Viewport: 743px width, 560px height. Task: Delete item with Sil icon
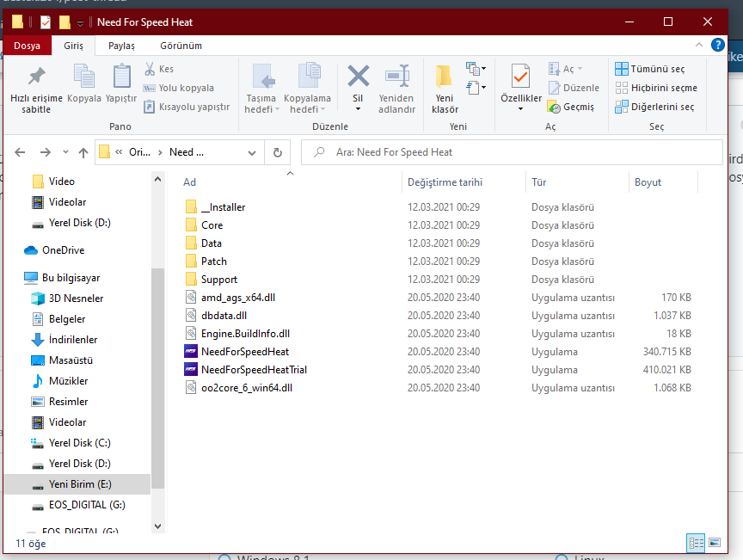(358, 76)
